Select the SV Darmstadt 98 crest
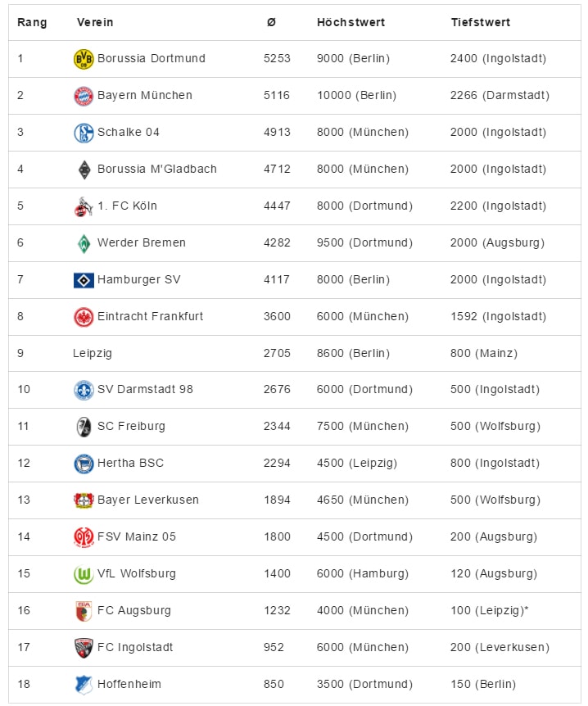 click(84, 390)
